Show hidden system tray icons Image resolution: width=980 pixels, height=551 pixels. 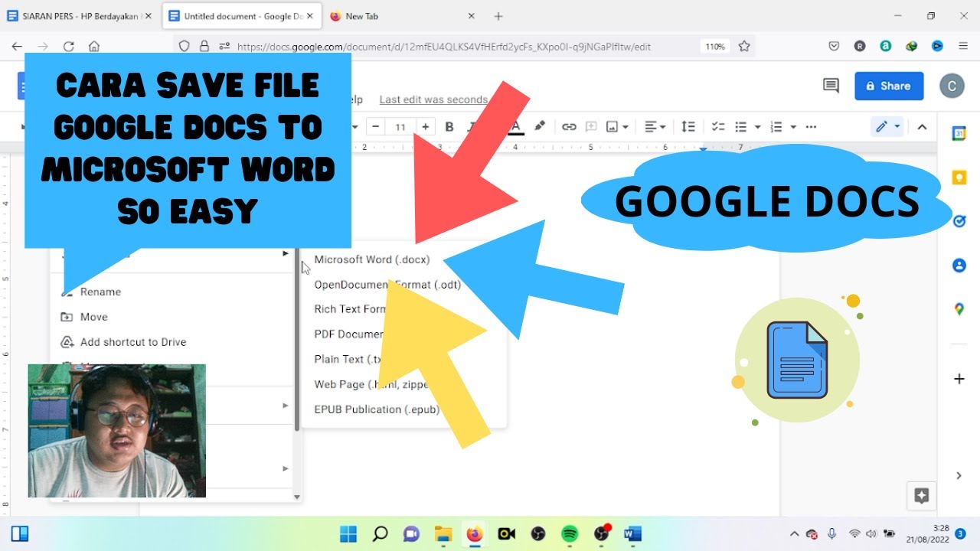point(794,533)
